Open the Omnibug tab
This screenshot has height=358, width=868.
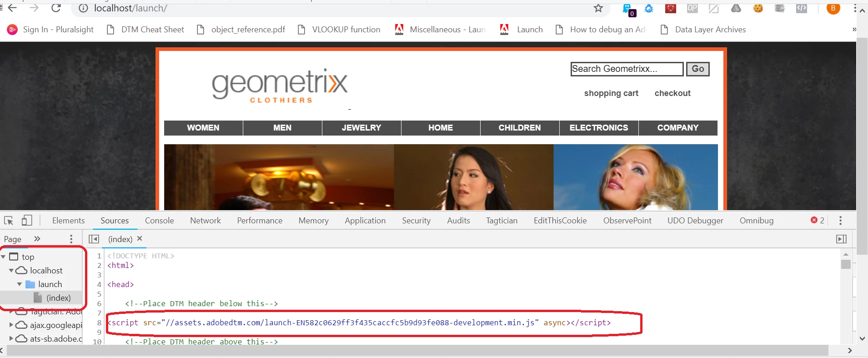pyautogui.click(x=757, y=221)
